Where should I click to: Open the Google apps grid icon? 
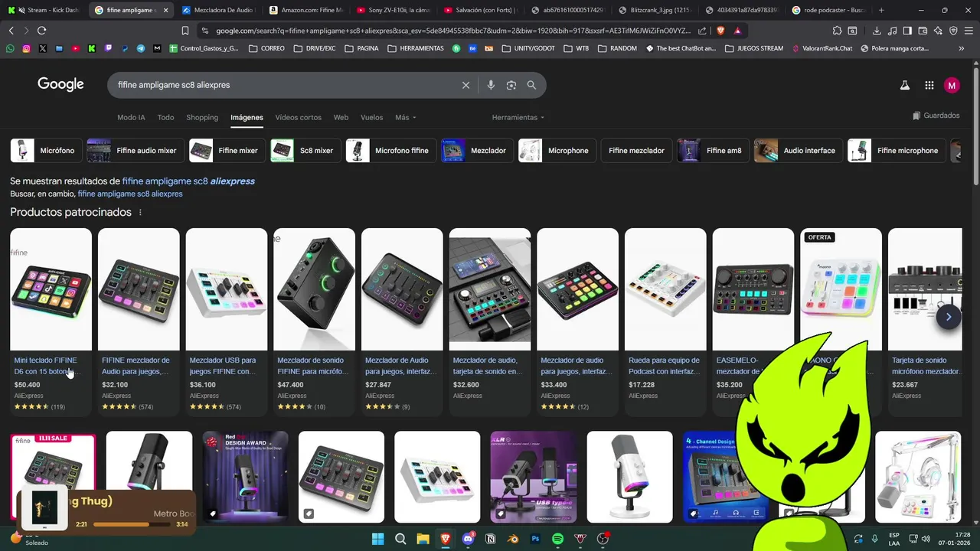click(x=929, y=86)
